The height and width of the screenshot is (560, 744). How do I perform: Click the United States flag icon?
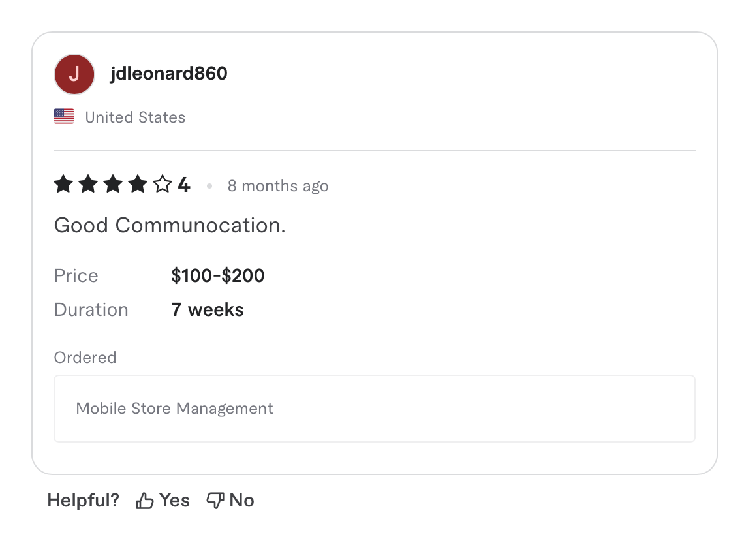tap(63, 116)
